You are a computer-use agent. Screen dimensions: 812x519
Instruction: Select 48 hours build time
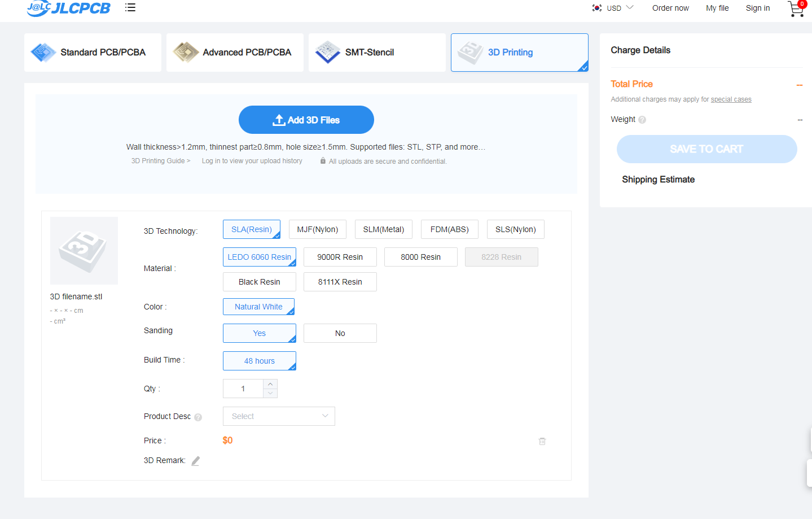260,361
